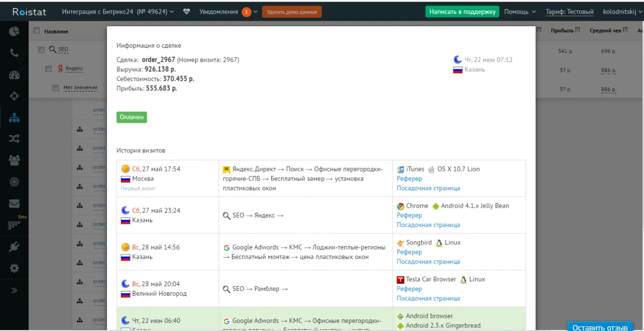Open the settings gear in the sidebar

tap(14, 268)
